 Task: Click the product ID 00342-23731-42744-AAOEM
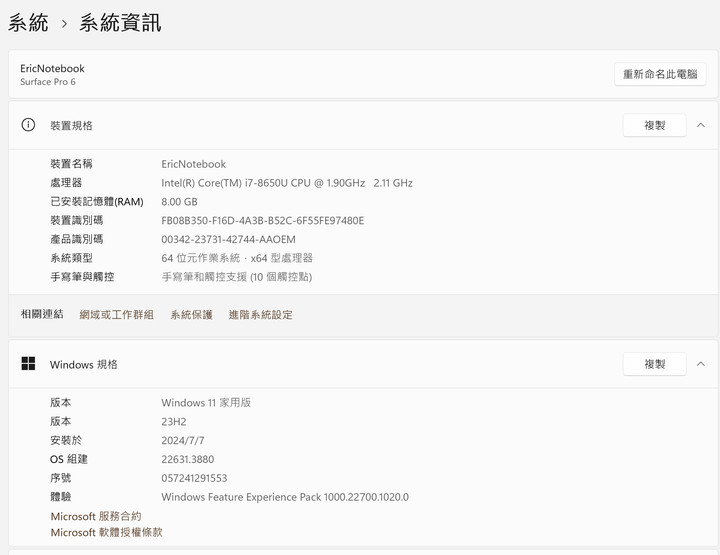pos(228,239)
